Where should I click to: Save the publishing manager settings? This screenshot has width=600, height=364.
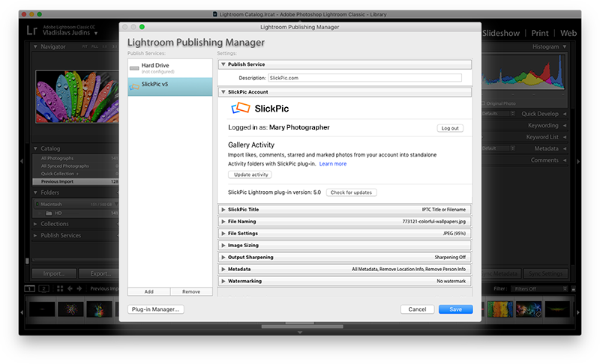455,309
